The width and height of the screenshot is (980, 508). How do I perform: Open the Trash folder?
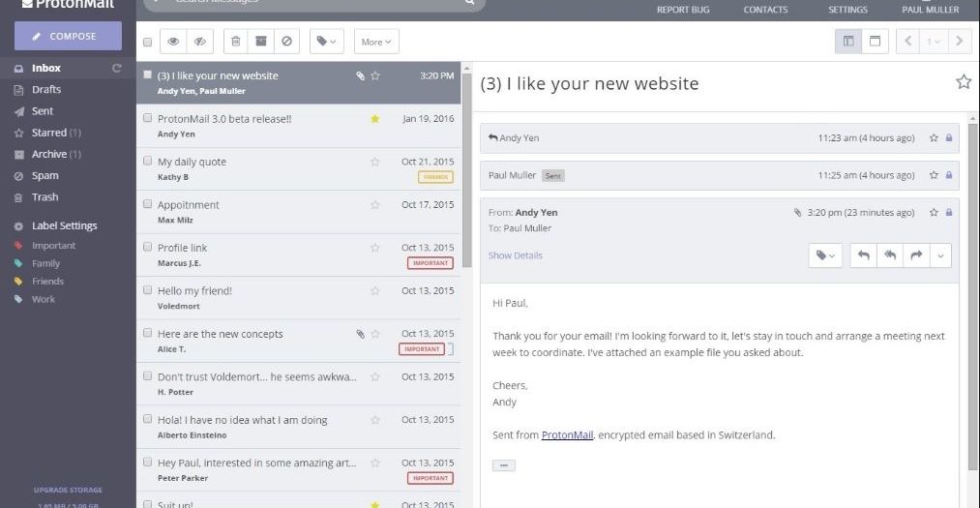point(45,197)
